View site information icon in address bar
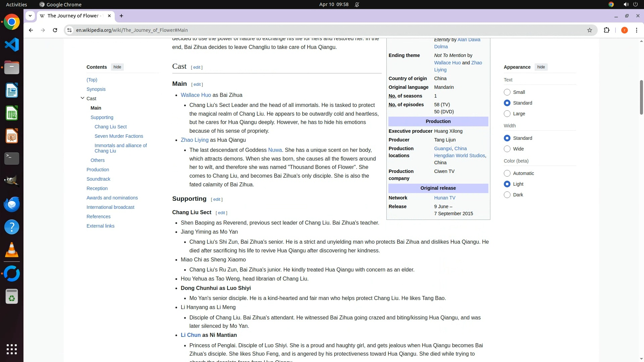644x362 pixels. coord(69,30)
